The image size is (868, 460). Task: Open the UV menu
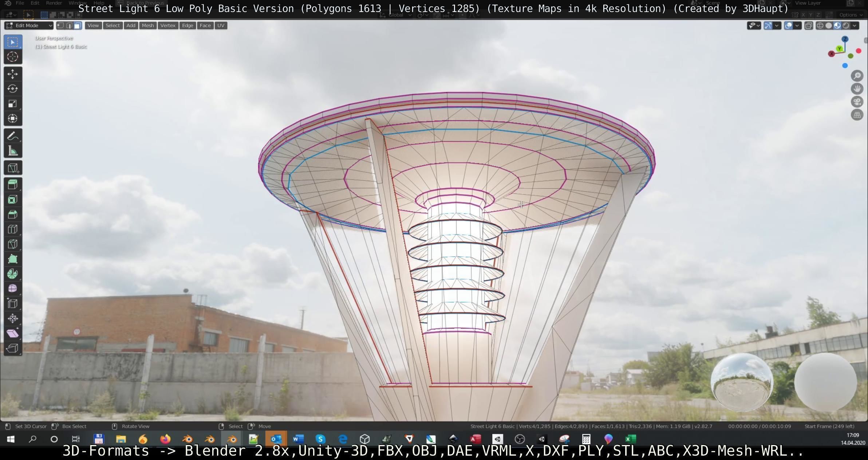coord(221,25)
